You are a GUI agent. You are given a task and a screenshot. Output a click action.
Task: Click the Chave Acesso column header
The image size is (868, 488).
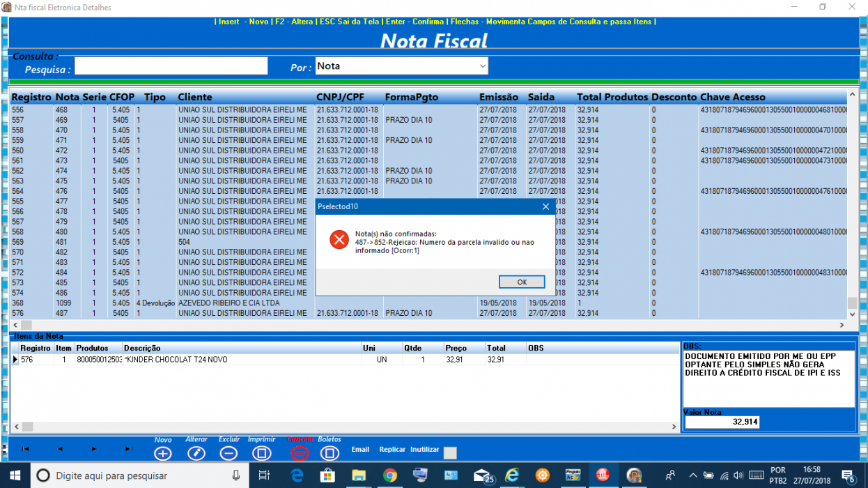coord(733,97)
